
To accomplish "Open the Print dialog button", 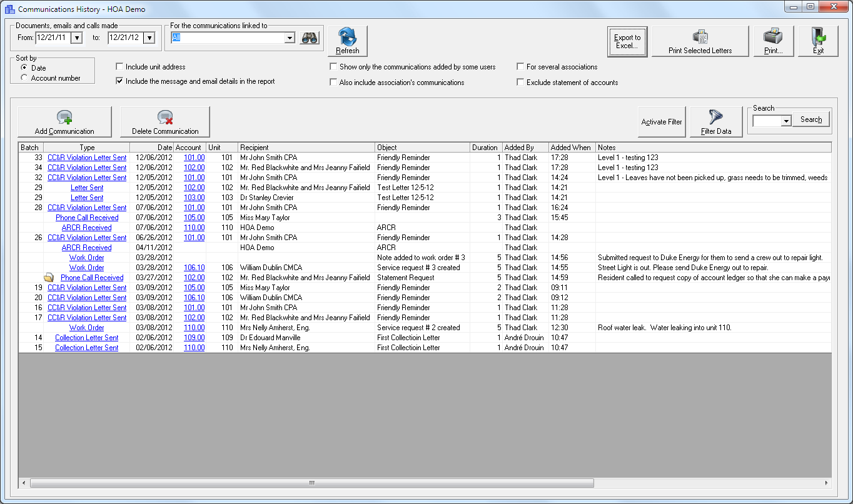I will tap(774, 41).
